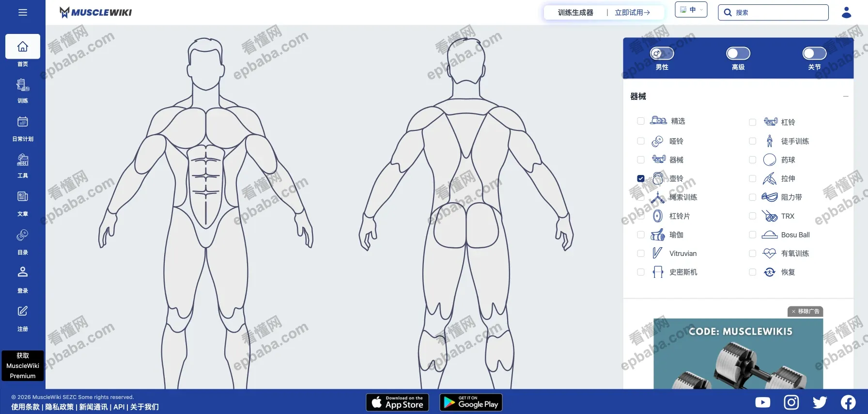Toggle the 高级 advanced switch
Image resolution: width=868 pixels, height=414 pixels.
pos(738,53)
